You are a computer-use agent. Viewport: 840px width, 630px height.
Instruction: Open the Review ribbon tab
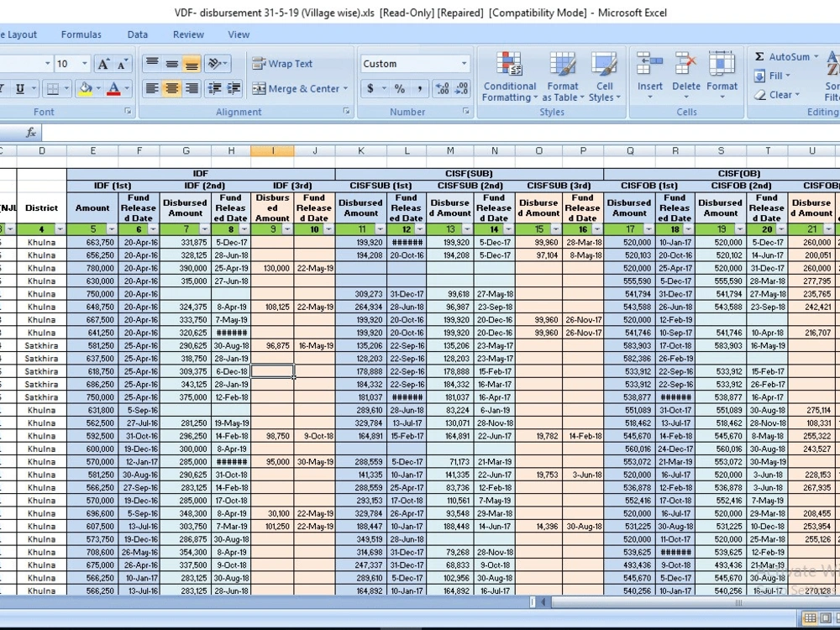tap(188, 34)
